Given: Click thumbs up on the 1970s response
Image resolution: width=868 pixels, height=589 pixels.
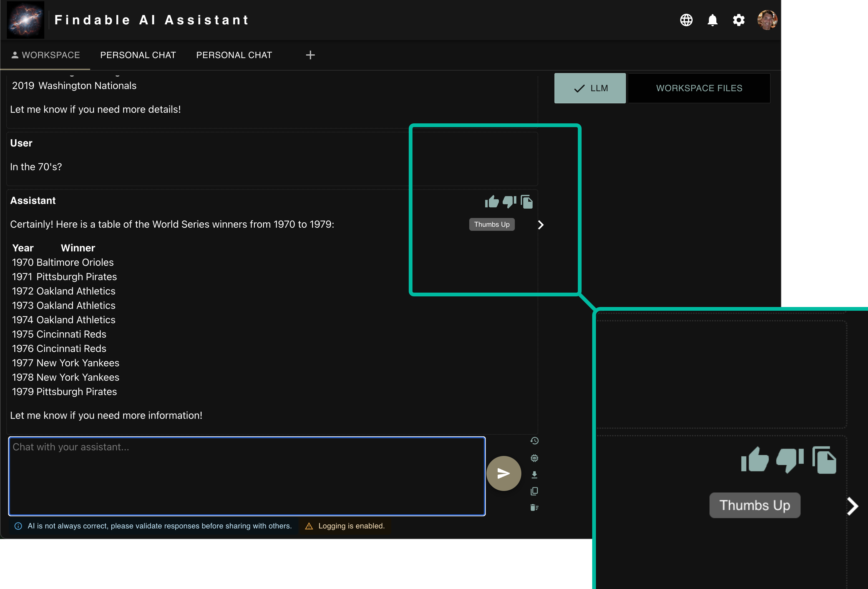Looking at the screenshot, I should tap(491, 202).
